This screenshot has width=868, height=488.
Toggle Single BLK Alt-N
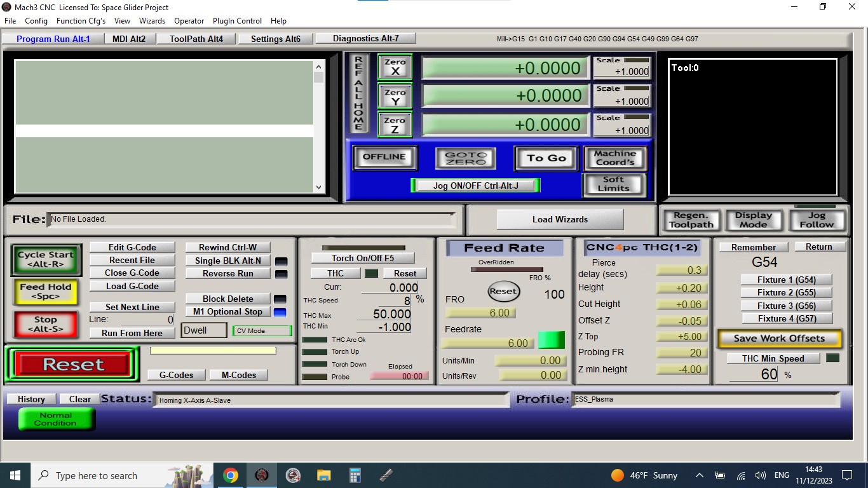227,261
